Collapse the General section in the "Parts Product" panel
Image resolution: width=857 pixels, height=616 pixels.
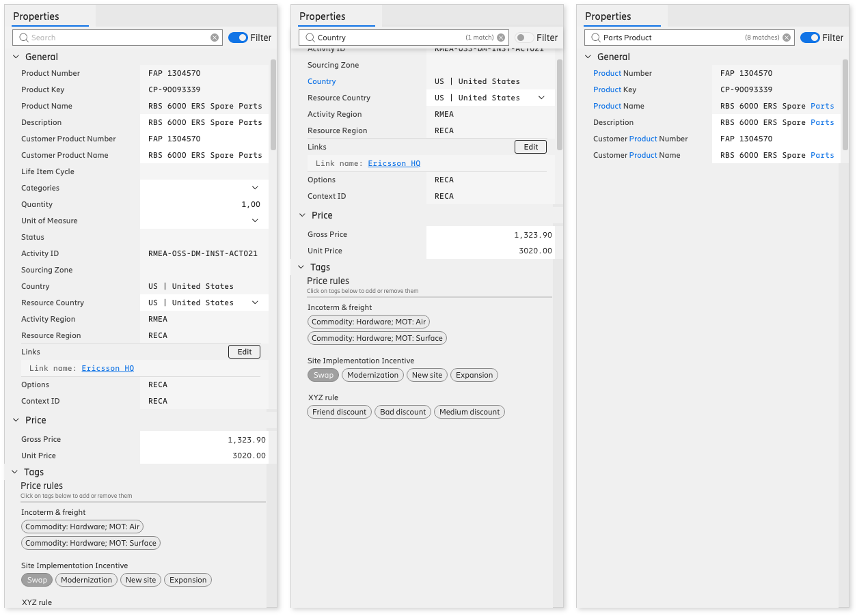[588, 57]
